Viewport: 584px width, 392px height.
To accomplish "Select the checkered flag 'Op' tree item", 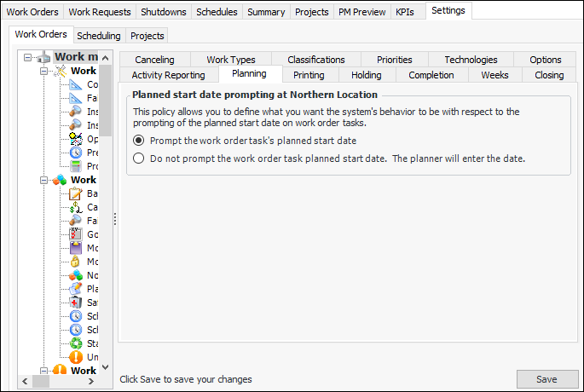I will coord(76,139).
